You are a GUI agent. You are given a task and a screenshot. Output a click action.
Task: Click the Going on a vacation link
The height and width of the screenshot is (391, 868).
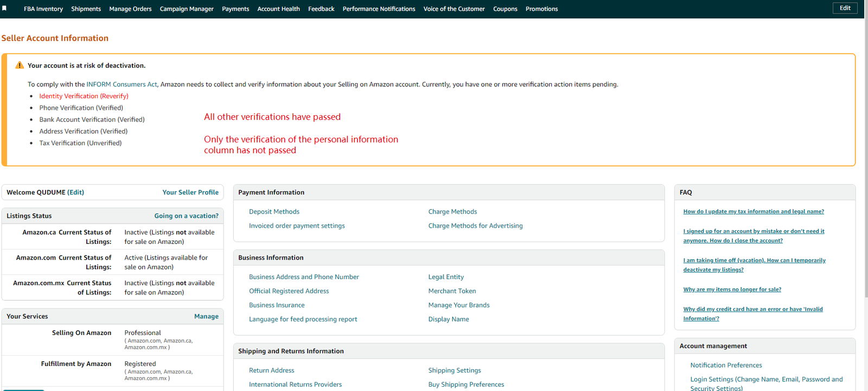pyautogui.click(x=186, y=216)
